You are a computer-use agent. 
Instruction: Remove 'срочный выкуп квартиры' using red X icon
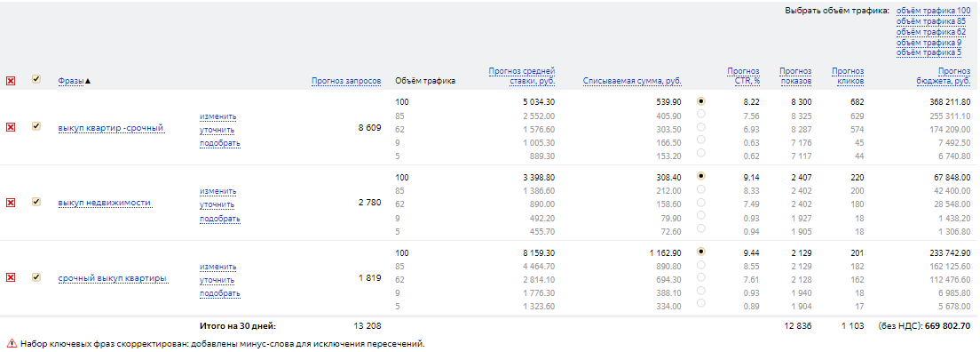click(11, 277)
